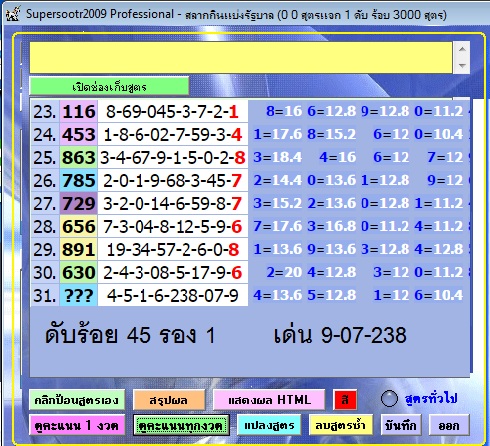Select the result cell 785 in row 26
The image size is (490, 446).
tap(79, 180)
